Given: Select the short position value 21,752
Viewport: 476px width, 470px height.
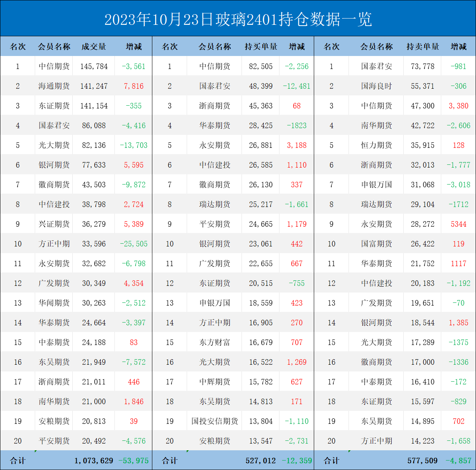Looking at the screenshot, I should [x=423, y=263].
